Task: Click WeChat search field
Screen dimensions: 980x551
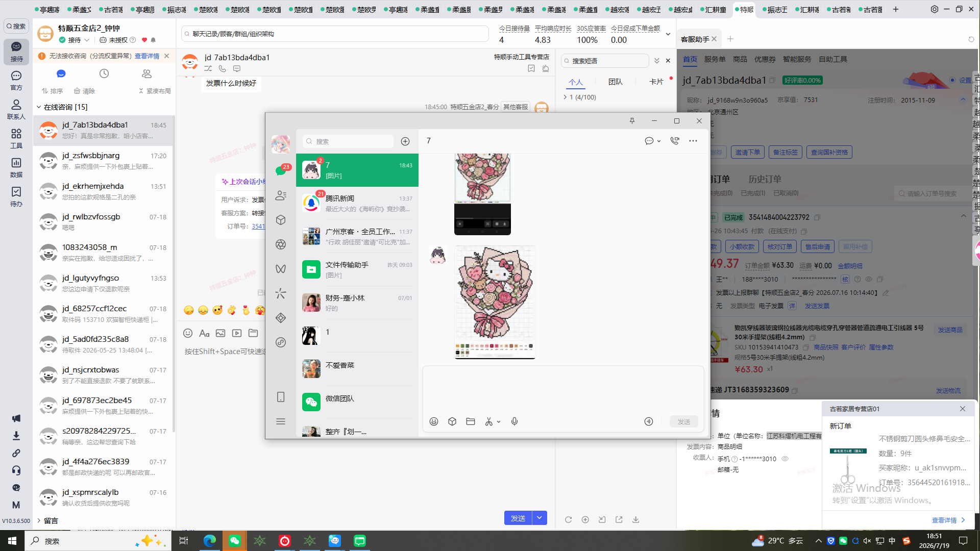Action: pos(348,141)
